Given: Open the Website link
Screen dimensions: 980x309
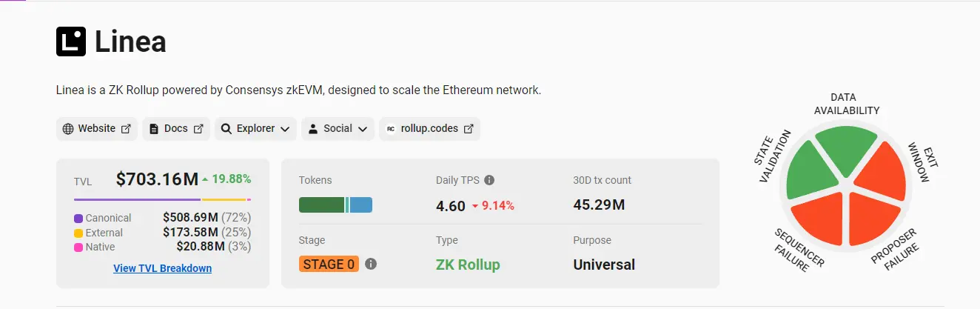Looking at the screenshot, I should tap(97, 129).
